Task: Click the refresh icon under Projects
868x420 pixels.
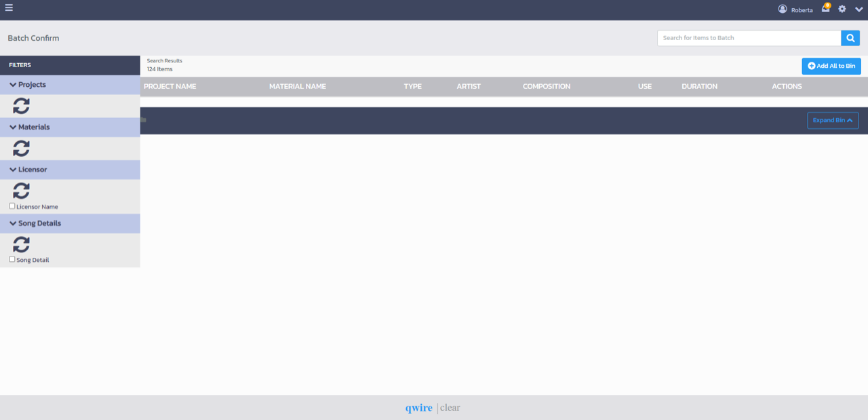Action: click(22, 106)
